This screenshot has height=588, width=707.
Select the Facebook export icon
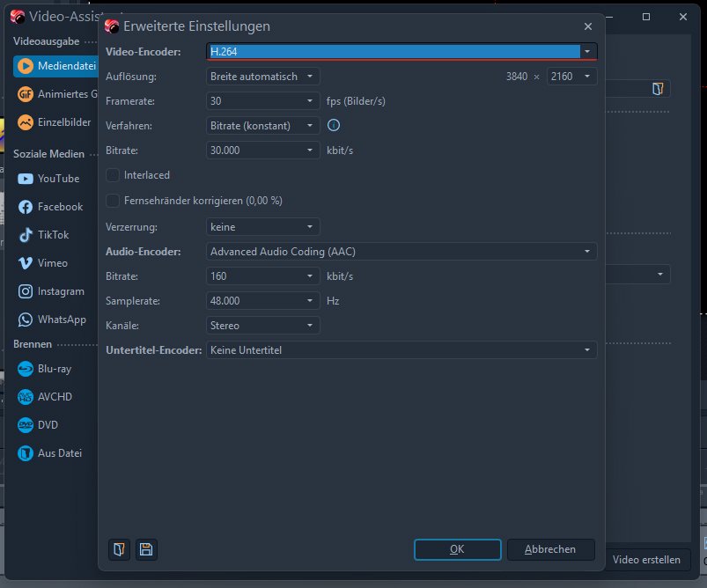[26, 207]
